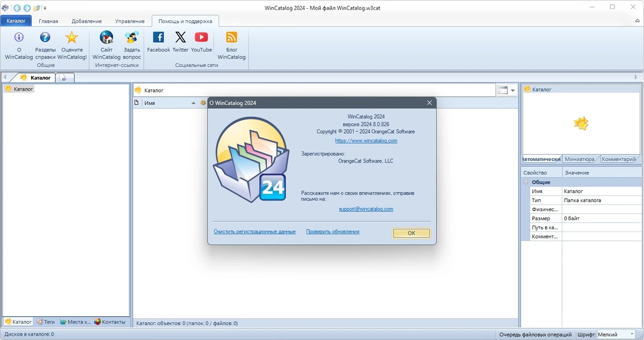Screen dimensions: 644x340
Task: Click the tab scroll left arrow
Action: (x=5, y=78)
